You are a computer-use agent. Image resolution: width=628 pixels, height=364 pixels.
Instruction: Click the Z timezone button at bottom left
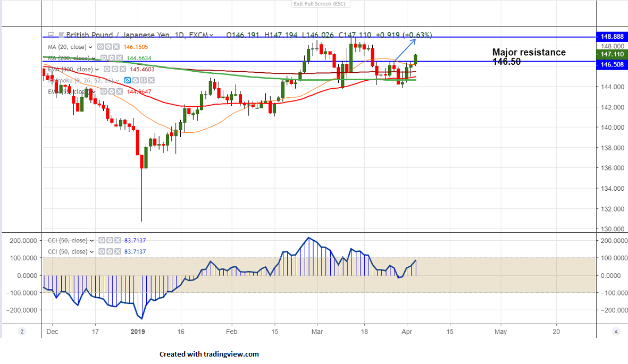pos(22,332)
